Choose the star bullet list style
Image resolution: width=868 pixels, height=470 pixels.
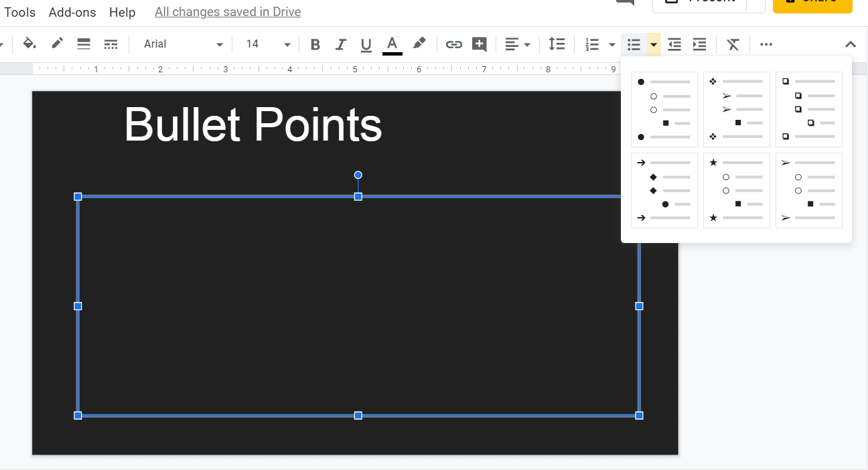pyautogui.click(x=736, y=190)
